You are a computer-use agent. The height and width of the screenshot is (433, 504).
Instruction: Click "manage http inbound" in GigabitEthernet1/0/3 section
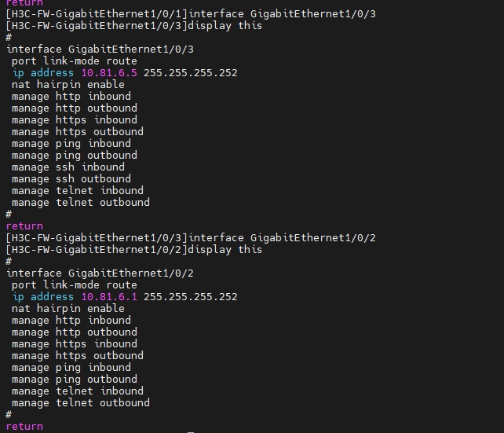pyautogui.click(x=71, y=97)
